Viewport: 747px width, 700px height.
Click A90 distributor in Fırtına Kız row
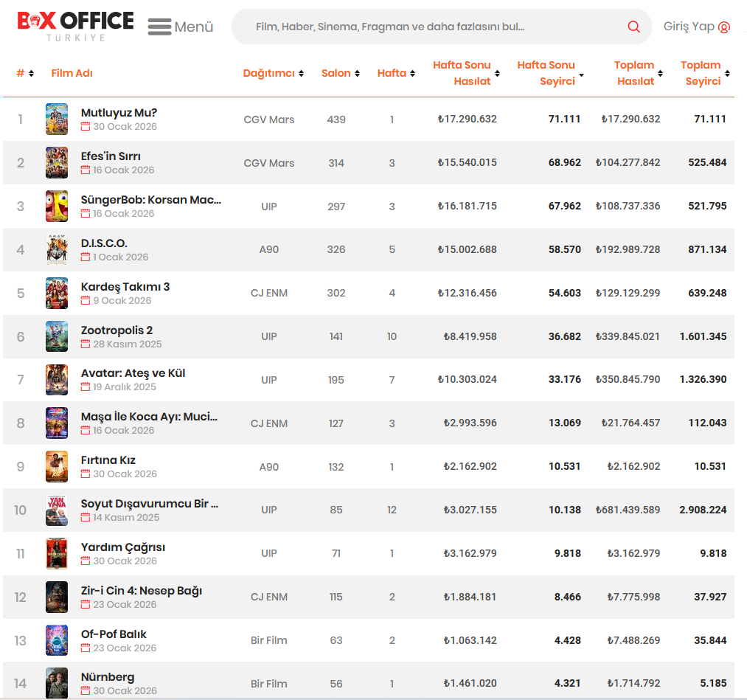(x=268, y=467)
